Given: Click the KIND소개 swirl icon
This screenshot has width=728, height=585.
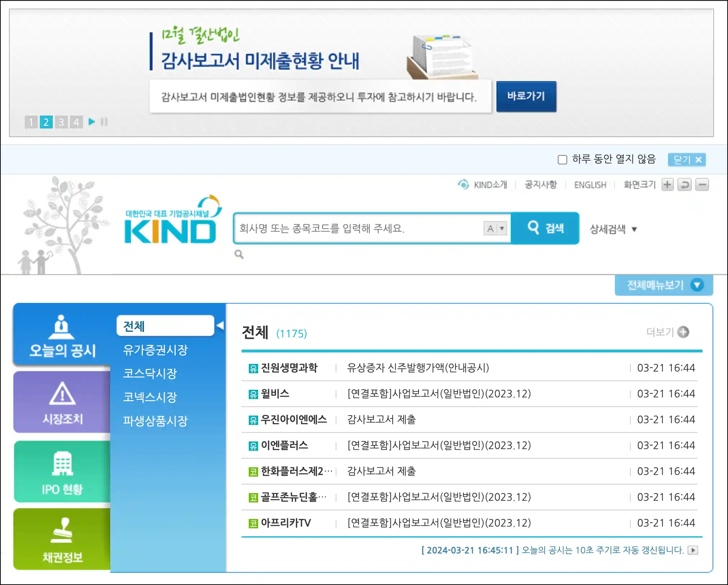Looking at the screenshot, I should 463,184.
